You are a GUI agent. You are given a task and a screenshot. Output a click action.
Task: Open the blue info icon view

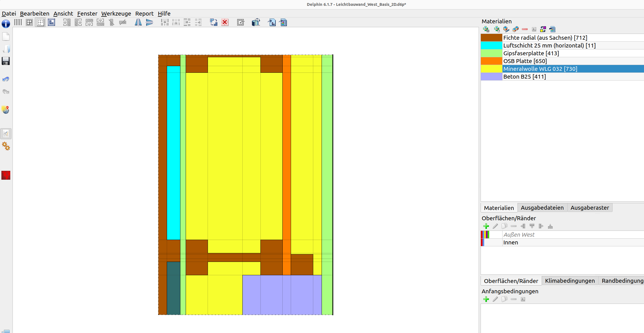coord(6,24)
